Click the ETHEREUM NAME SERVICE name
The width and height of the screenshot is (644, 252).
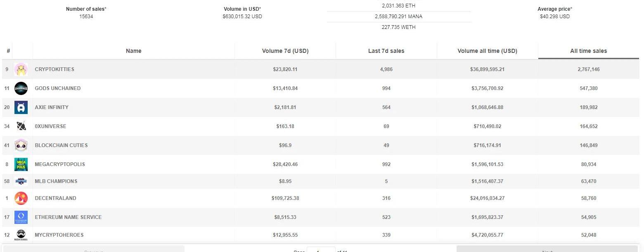(68, 217)
